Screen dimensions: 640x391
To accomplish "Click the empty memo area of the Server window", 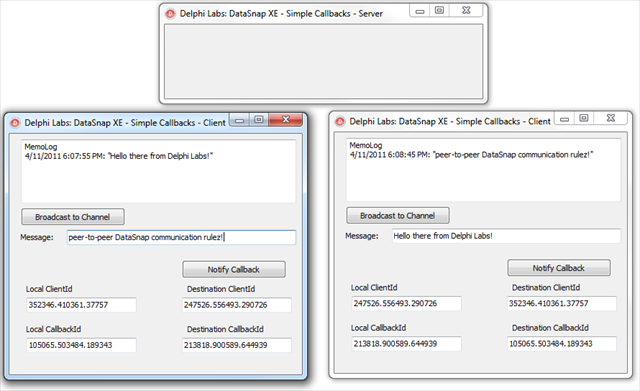I will click(x=323, y=61).
